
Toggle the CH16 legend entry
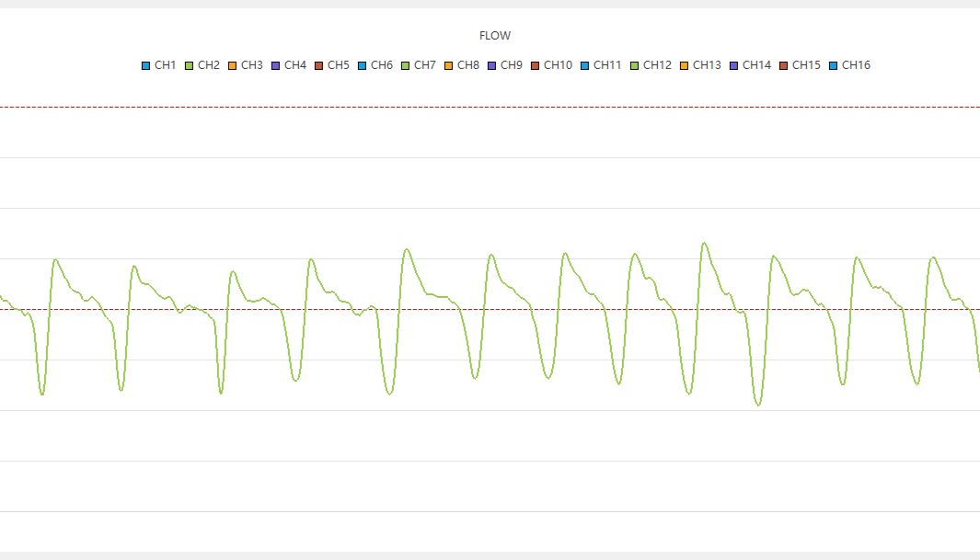pos(849,65)
